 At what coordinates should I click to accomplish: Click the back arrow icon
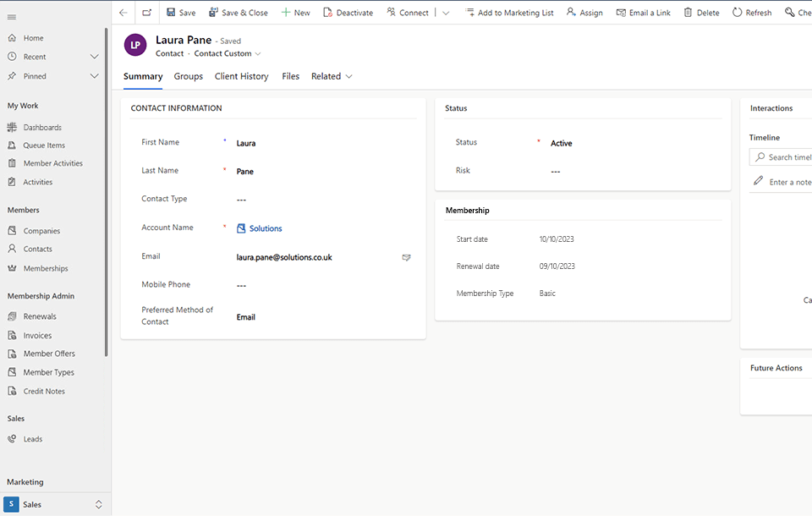click(x=123, y=13)
